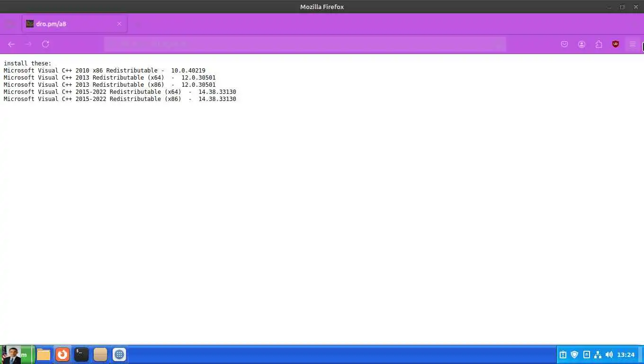Open the file manager folder in taskbar
The width and height of the screenshot is (644, 364).
point(44,355)
